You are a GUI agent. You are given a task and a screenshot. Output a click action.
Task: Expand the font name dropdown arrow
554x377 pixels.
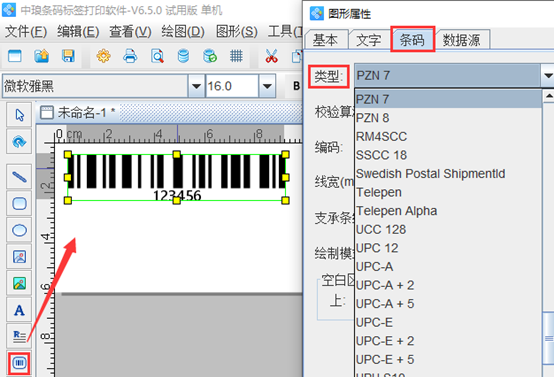click(196, 86)
